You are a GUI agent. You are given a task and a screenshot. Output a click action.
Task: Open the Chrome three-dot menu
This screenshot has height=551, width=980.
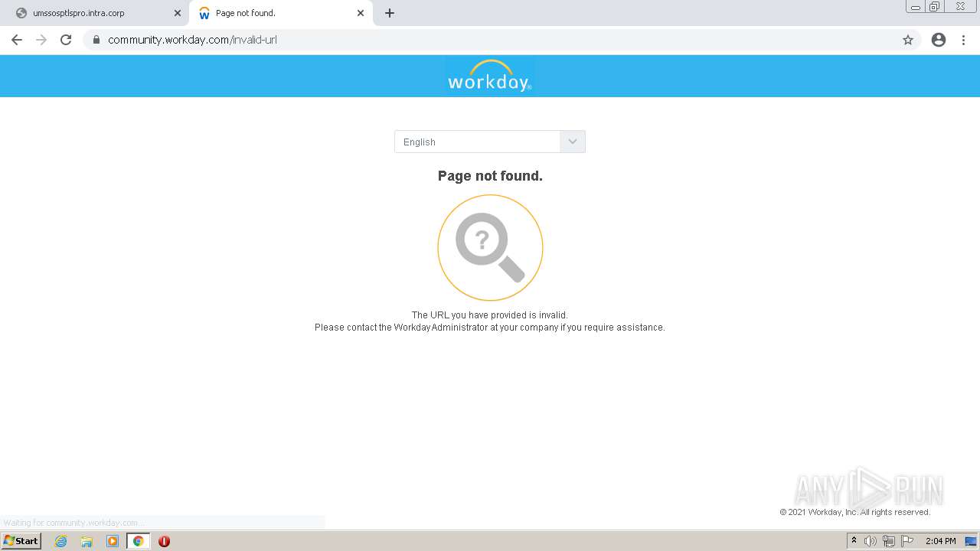[963, 40]
